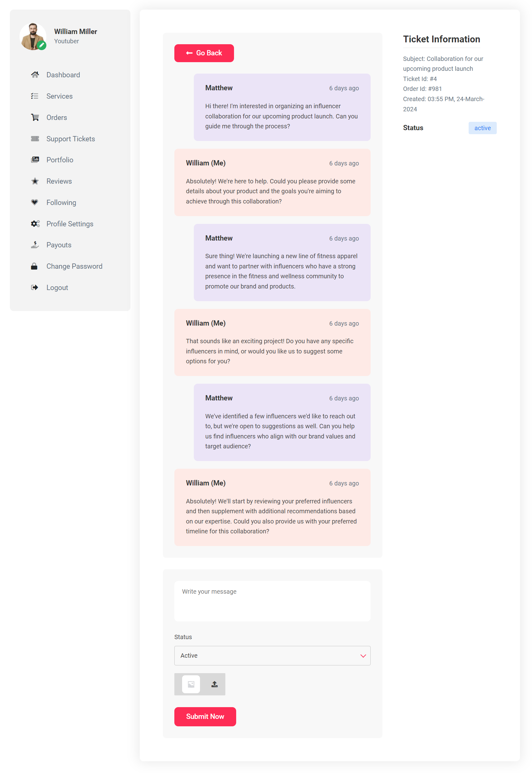Click the upload attachment icon

coord(215,684)
